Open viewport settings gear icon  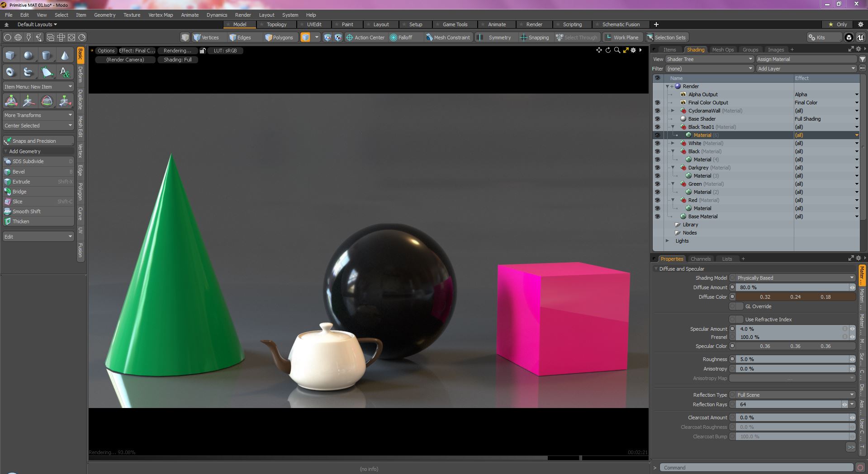point(633,50)
